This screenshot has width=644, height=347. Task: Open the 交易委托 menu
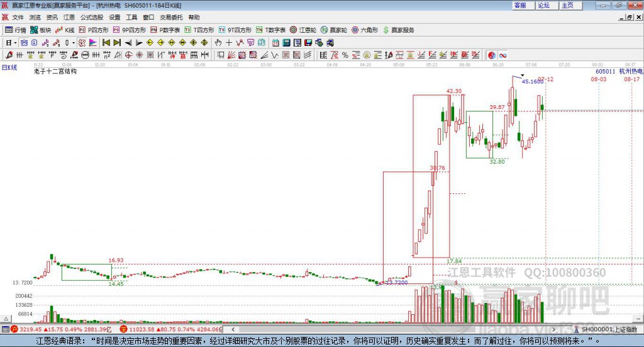(x=171, y=17)
